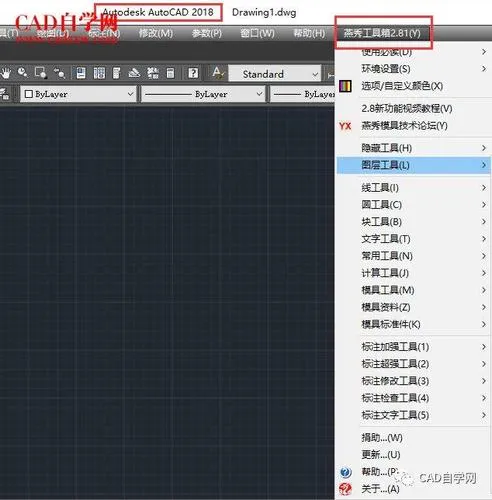The image size is (492, 500).
Task: Expand the 文字工具(T) submenu
Action: [413, 239]
